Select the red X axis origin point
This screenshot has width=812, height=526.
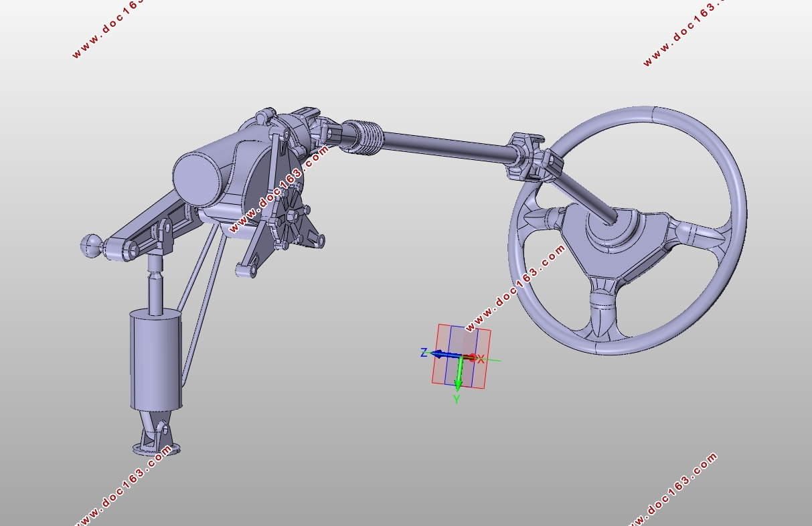coord(472,358)
